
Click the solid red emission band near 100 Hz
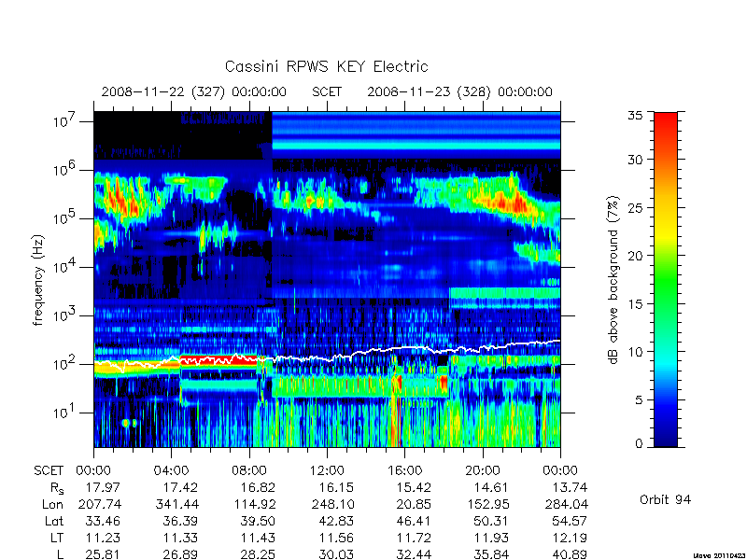pos(218,360)
